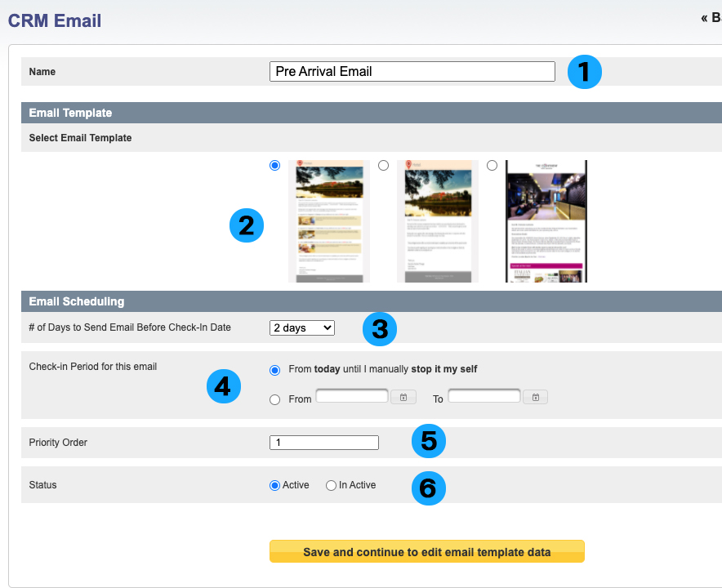
Task: Open calendar picker for To date
Action: click(535, 398)
